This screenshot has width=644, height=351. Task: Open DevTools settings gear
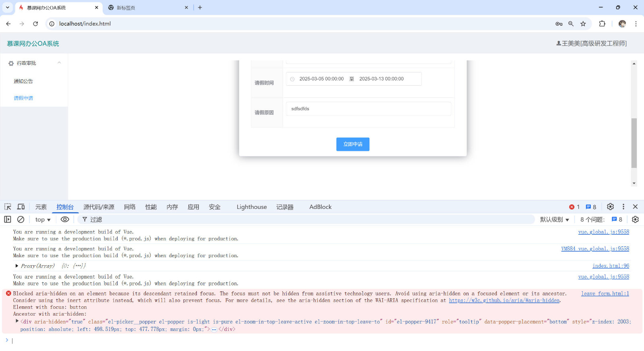(610, 206)
